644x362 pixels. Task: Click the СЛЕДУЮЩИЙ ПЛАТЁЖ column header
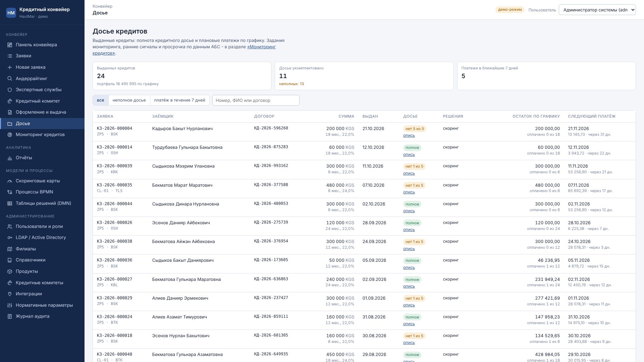(592, 116)
